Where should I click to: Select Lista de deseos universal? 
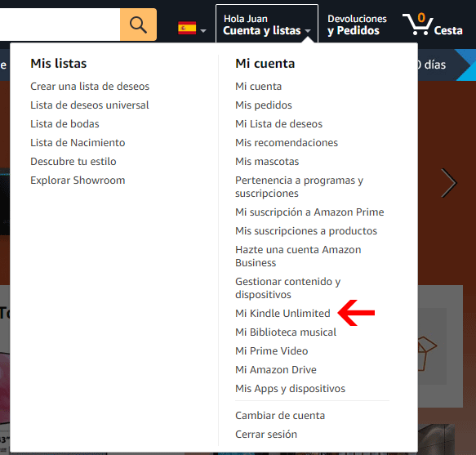point(90,105)
